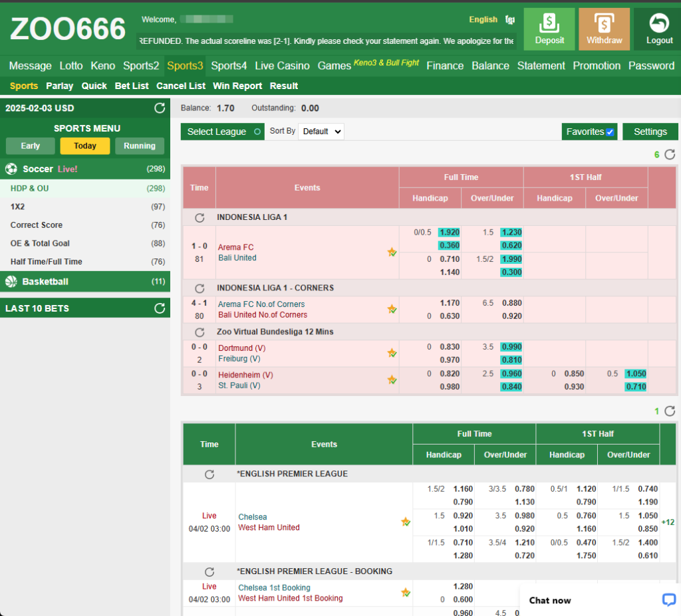681x616 pixels.
Task: Refresh the 2025-02-03 USD date panel
Action: tap(160, 108)
